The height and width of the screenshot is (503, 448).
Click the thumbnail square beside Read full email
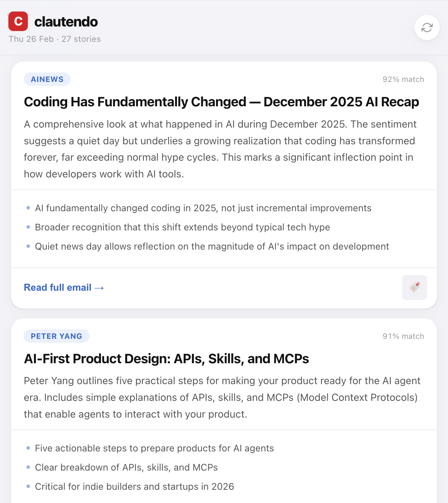(x=414, y=287)
